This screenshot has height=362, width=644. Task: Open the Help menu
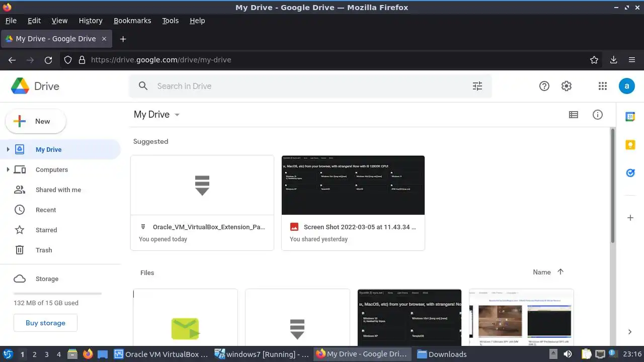(x=197, y=21)
